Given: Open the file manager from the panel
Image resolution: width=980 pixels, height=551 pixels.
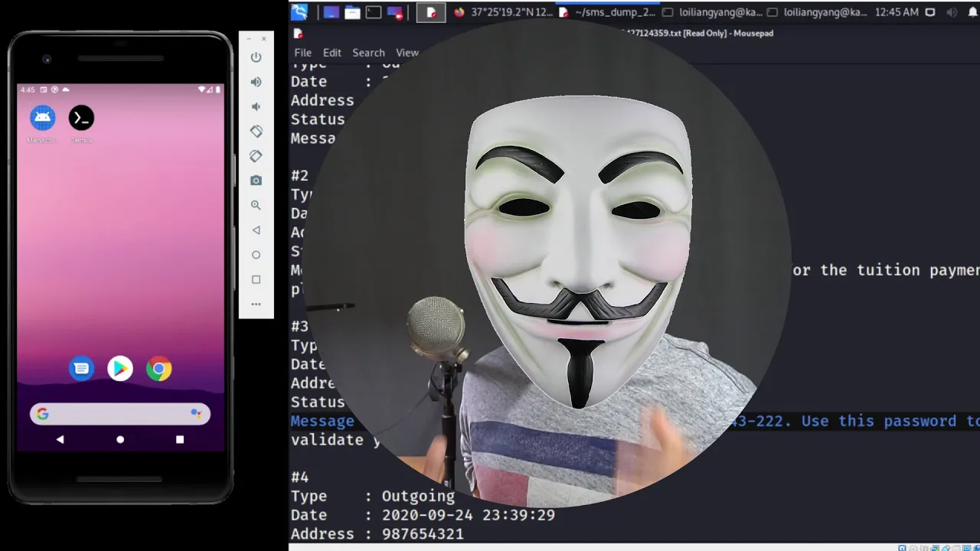Looking at the screenshot, I should pyautogui.click(x=352, y=12).
